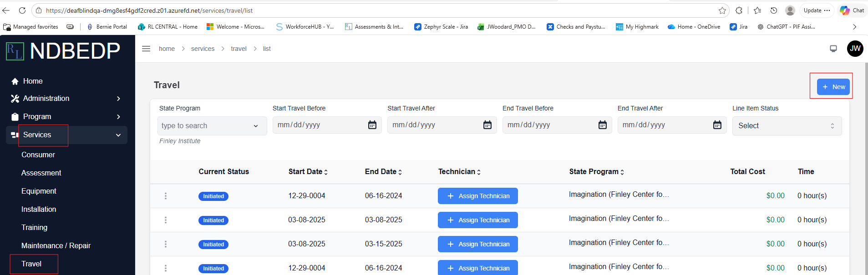
Task: Sort the table by State Program column
Action: (596, 172)
